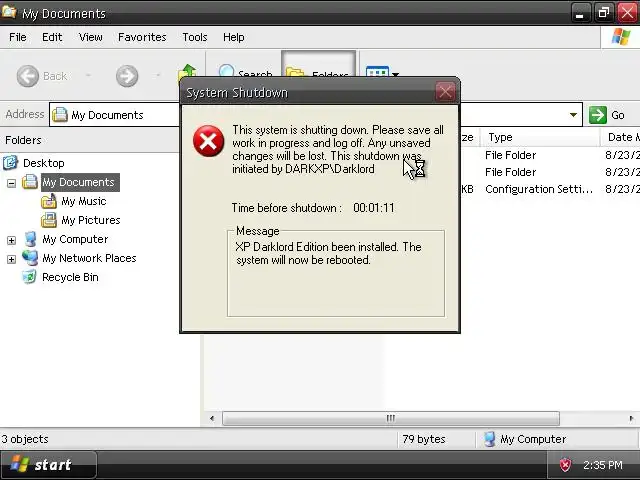Image resolution: width=640 pixels, height=480 pixels.
Task: Collapse the My Documents tree node
Action: point(11,183)
